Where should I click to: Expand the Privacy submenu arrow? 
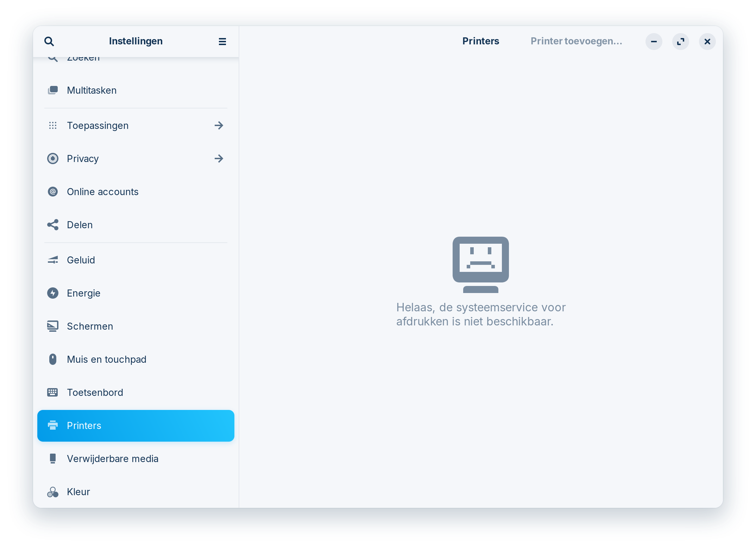219,158
